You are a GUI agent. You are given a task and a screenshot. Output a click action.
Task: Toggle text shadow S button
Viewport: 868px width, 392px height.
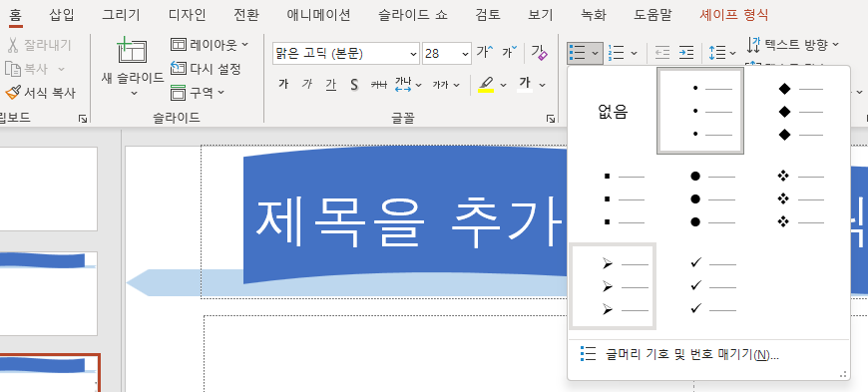(354, 84)
